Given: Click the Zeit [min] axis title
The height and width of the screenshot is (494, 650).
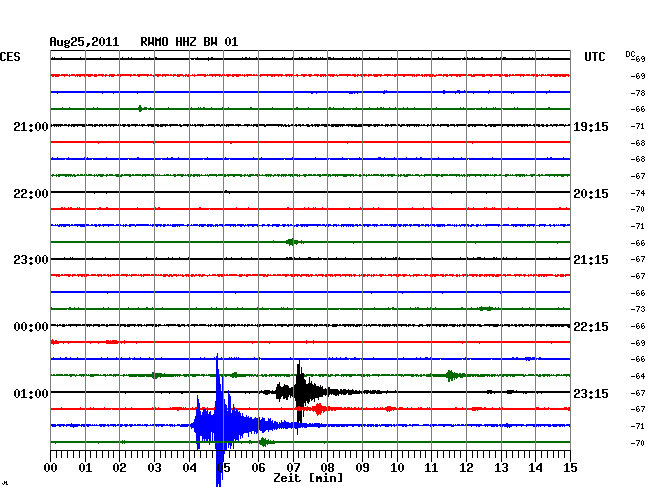Looking at the screenshot, I should [x=308, y=478].
